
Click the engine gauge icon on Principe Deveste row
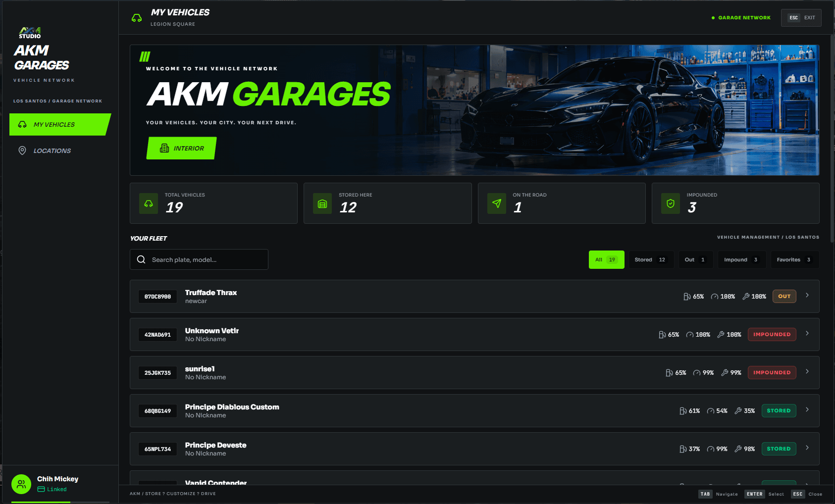click(711, 449)
